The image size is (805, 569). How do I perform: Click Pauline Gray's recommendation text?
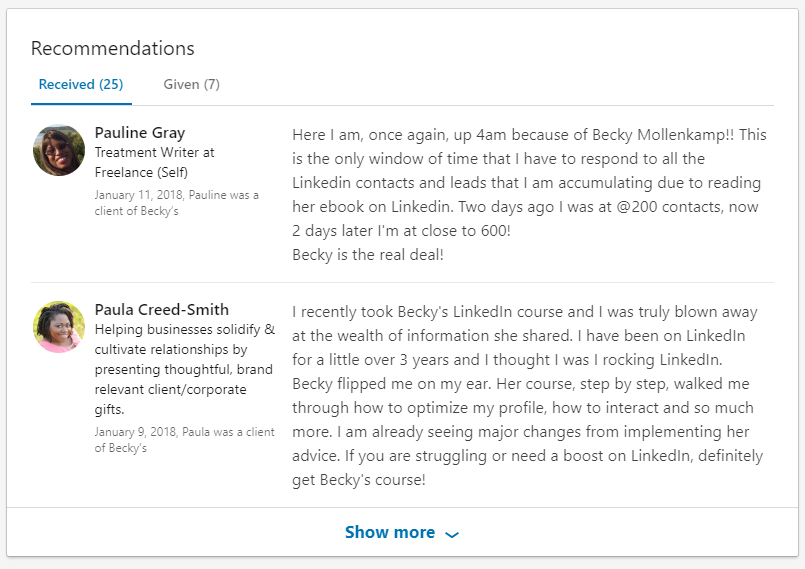click(x=527, y=183)
